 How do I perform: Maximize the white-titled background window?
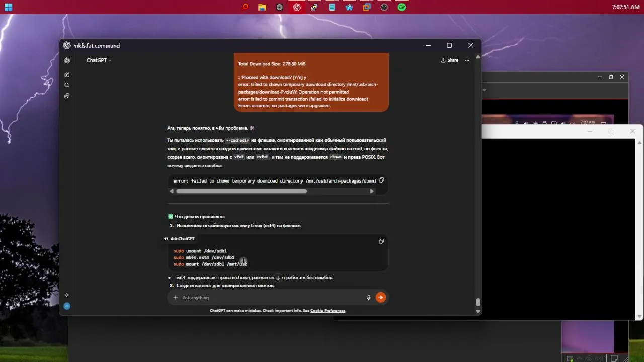611,131
